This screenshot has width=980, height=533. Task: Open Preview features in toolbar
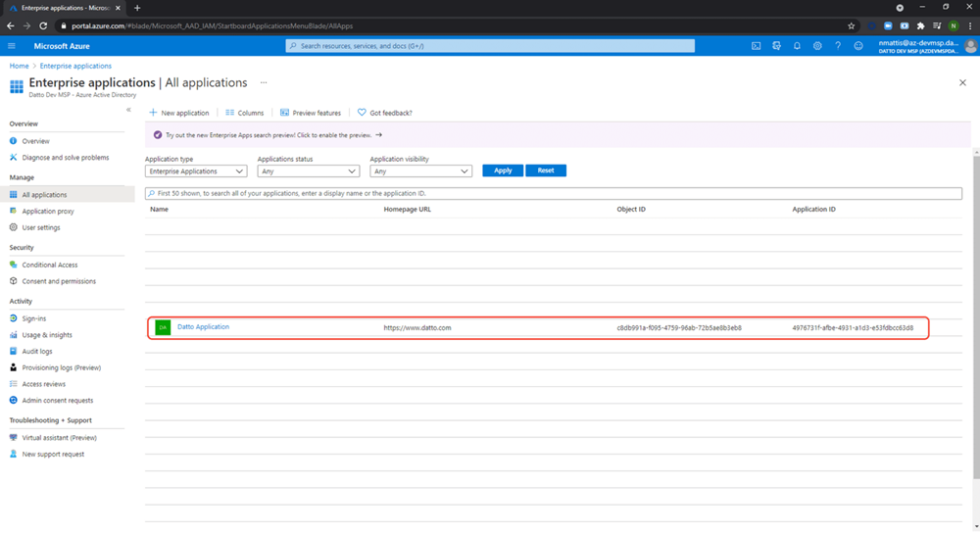coord(311,113)
